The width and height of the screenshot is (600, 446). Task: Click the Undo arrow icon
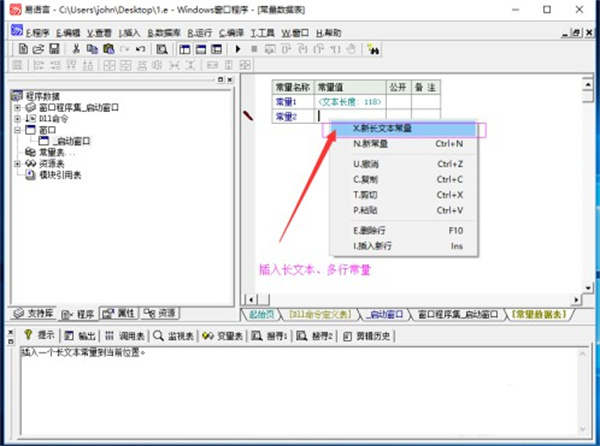point(140,49)
